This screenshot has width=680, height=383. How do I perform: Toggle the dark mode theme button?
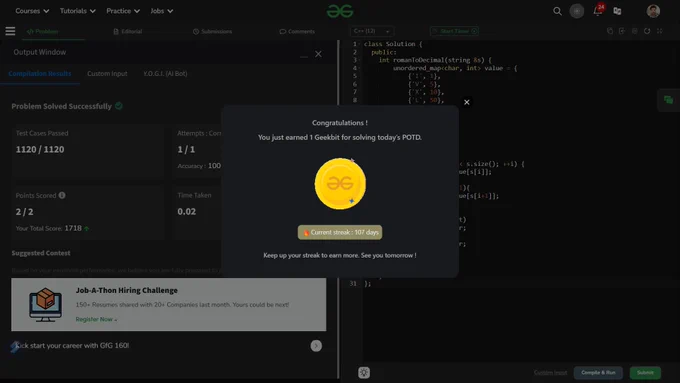pos(577,11)
